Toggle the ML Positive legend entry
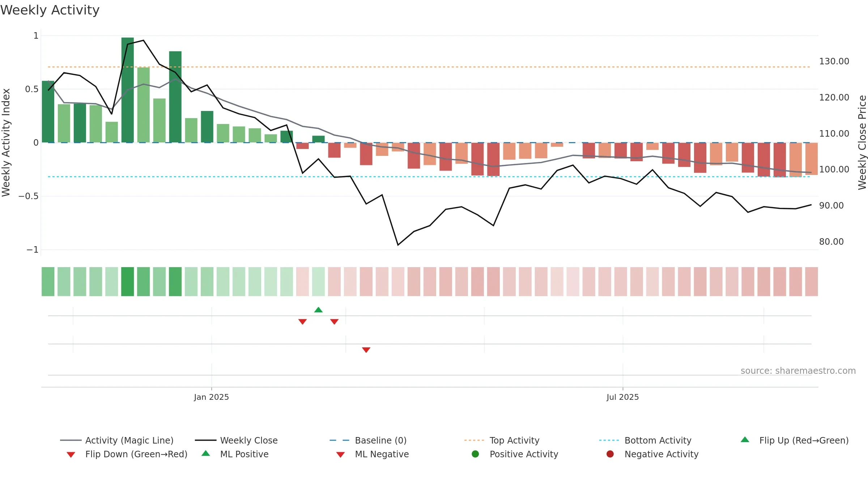The width and height of the screenshot is (868, 488). (235, 454)
